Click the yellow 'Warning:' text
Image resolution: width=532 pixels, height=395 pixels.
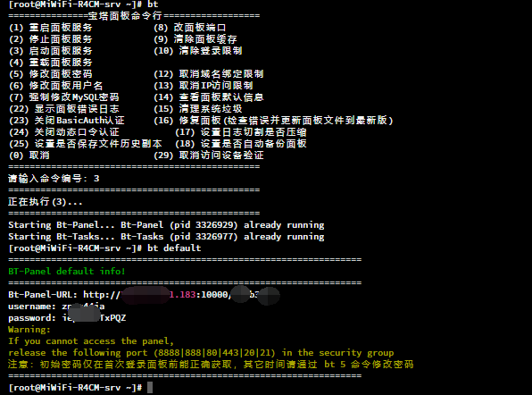(29, 330)
